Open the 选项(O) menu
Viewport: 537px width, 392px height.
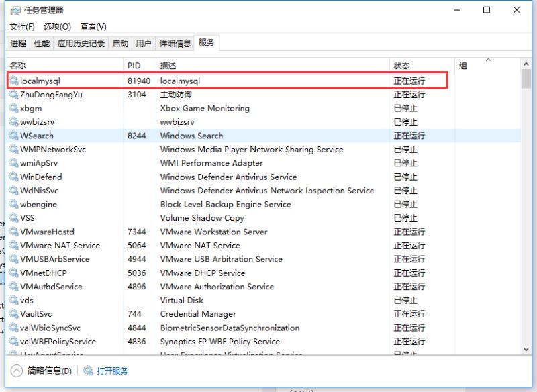(x=57, y=27)
